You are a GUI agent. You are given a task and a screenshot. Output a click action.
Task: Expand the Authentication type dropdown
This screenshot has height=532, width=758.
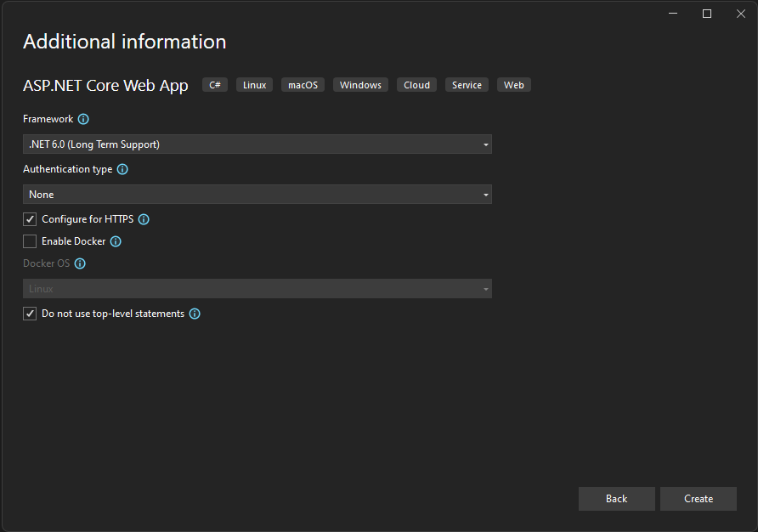tap(257, 195)
